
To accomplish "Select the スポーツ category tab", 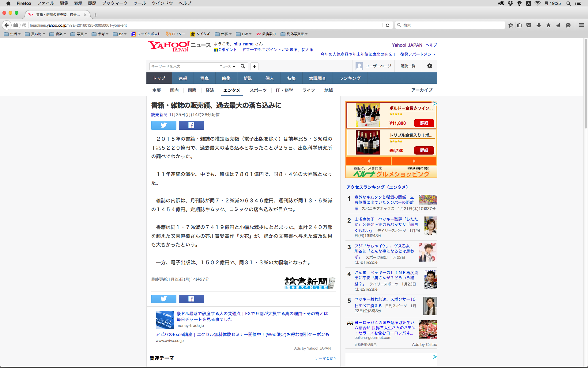I will (258, 90).
